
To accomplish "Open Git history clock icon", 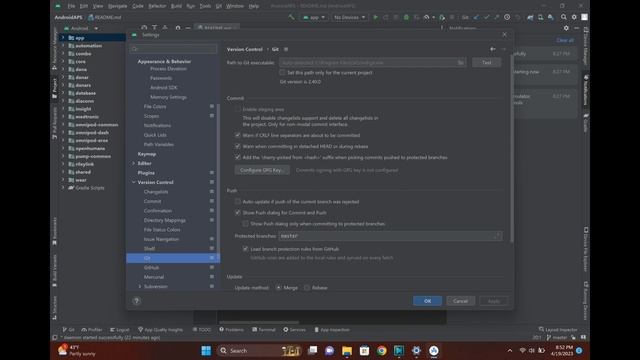I will (x=507, y=17).
